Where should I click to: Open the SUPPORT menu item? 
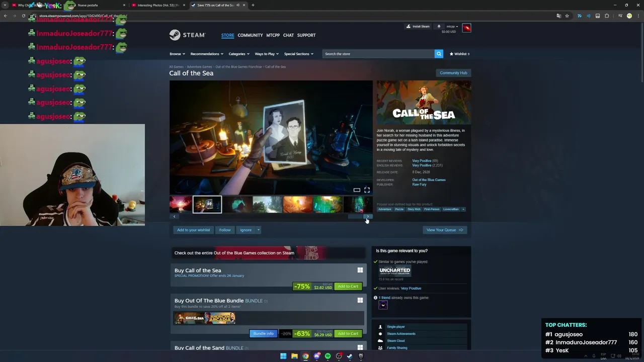coord(306,35)
